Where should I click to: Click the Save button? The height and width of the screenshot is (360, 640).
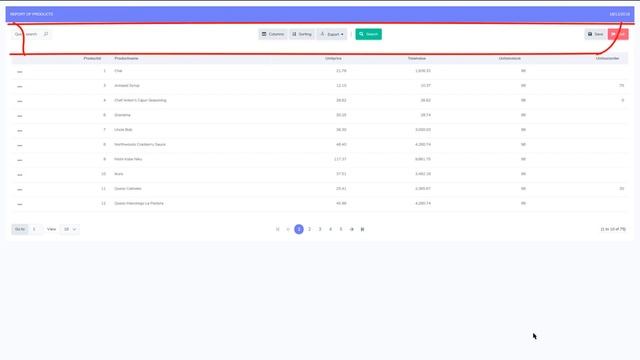click(x=596, y=34)
